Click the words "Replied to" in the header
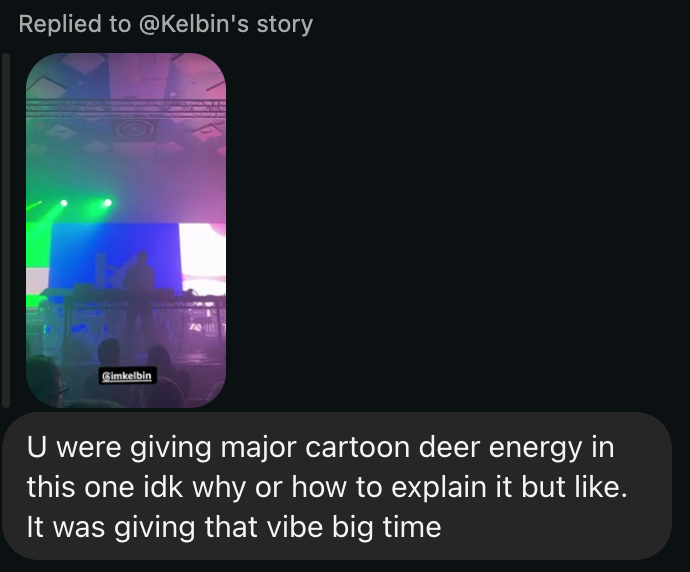 click(x=75, y=24)
